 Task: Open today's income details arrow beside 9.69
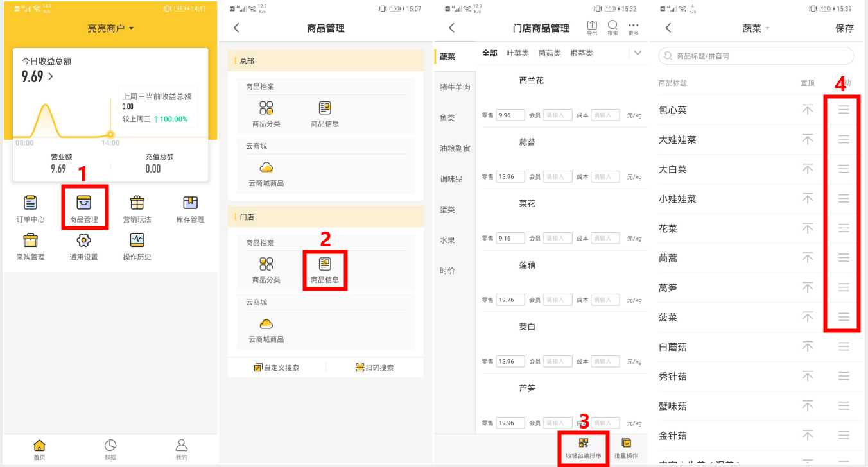[51, 77]
